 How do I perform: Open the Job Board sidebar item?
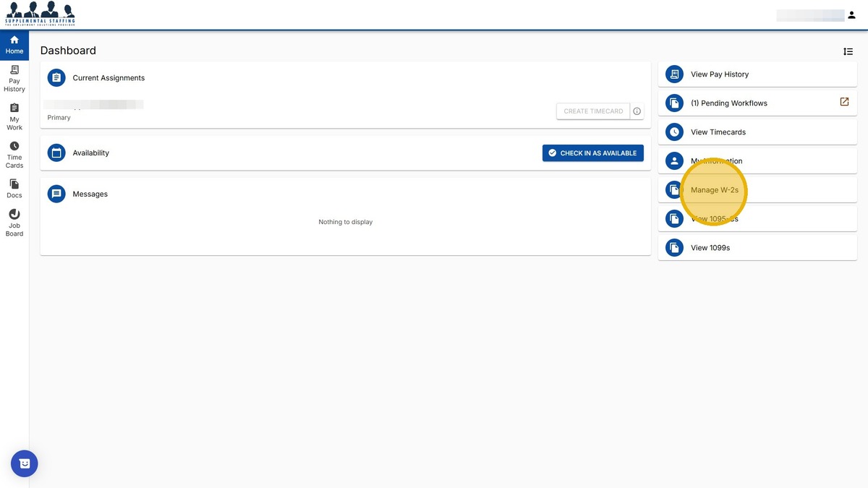tap(14, 223)
